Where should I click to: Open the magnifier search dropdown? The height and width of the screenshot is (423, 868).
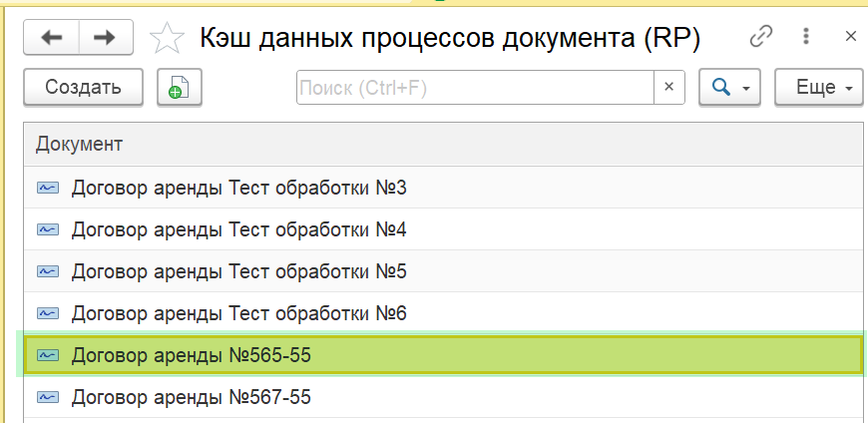(730, 87)
